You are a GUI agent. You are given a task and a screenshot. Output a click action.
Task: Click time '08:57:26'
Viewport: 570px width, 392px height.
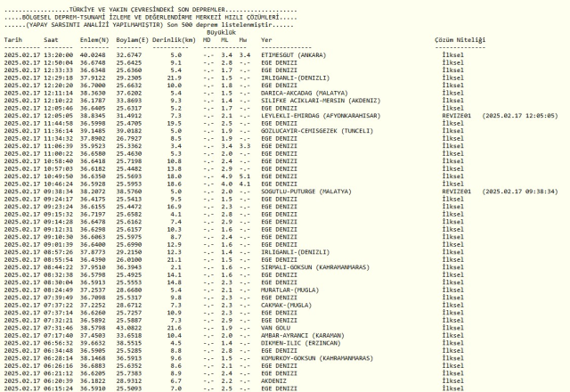click(58, 252)
